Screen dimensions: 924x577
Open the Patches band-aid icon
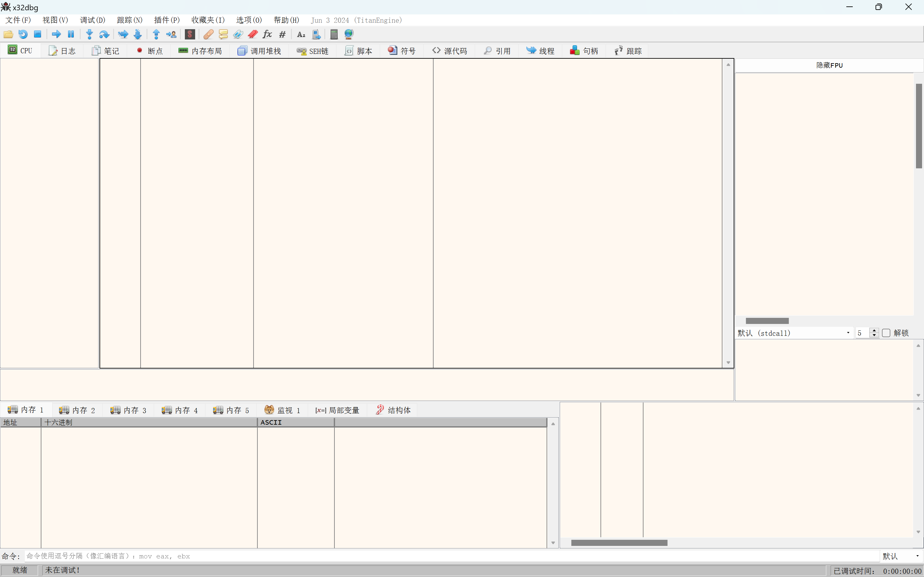[209, 34]
